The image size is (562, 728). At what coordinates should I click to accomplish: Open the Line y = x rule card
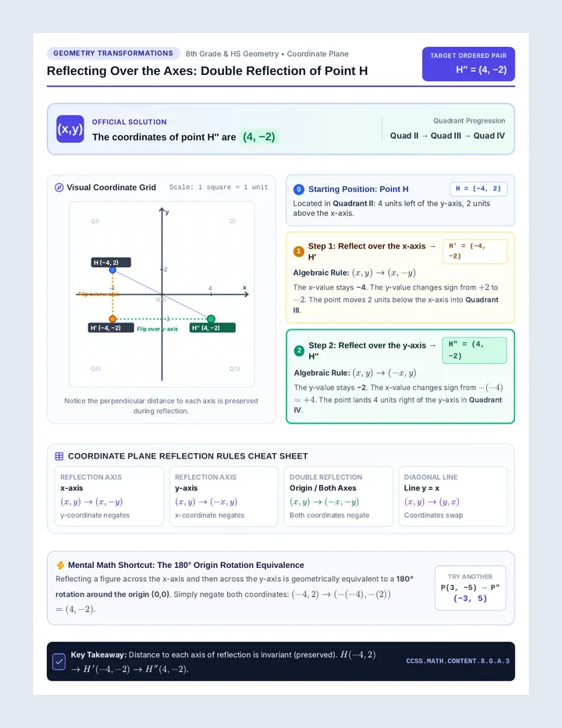[453, 496]
